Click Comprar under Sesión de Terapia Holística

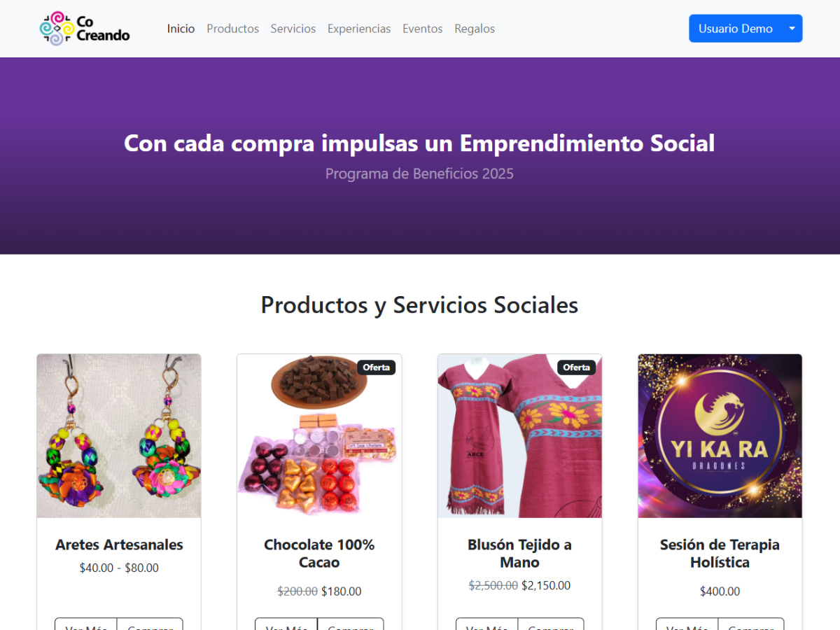pos(751,624)
